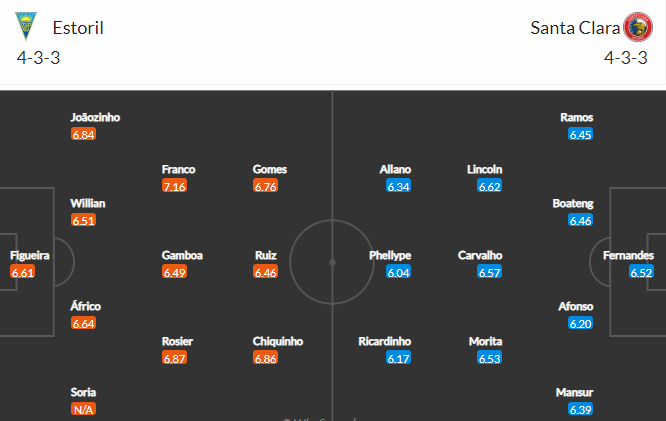Select Rosier's 6.87 rating badge
666x421 pixels.
pyautogui.click(x=174, y=358)
